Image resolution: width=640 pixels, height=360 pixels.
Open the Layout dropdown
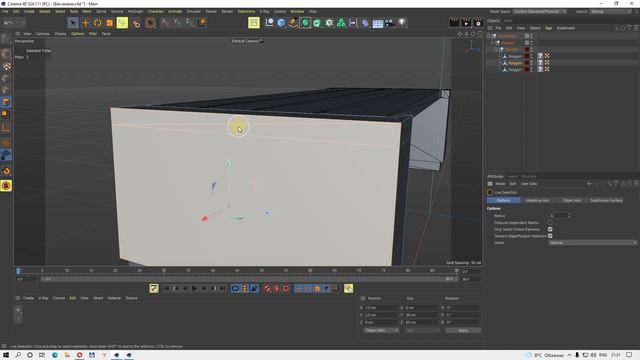[611, 11]
